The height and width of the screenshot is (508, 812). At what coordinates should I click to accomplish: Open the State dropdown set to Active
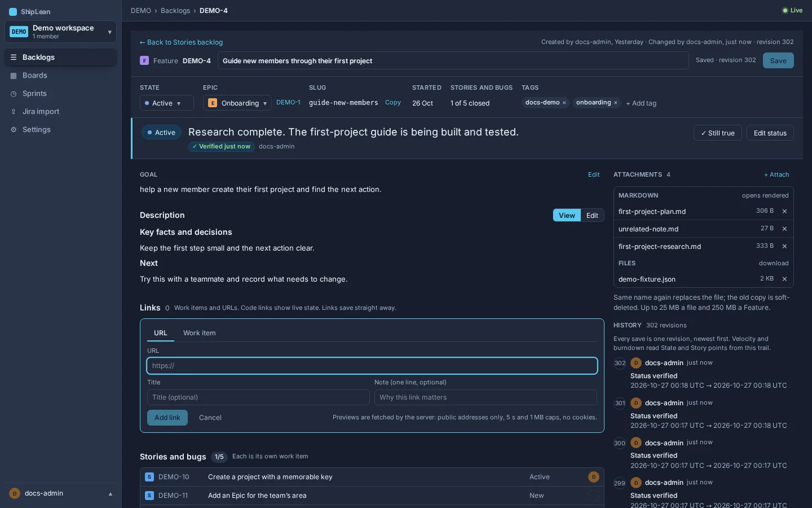click(166, 103)
